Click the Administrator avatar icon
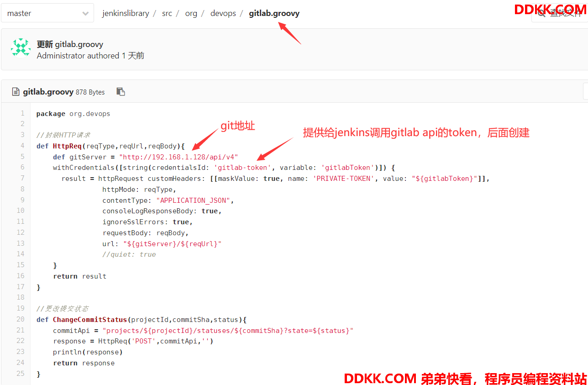This screenshot has height=385, width=588. click(x=21, y=47)
